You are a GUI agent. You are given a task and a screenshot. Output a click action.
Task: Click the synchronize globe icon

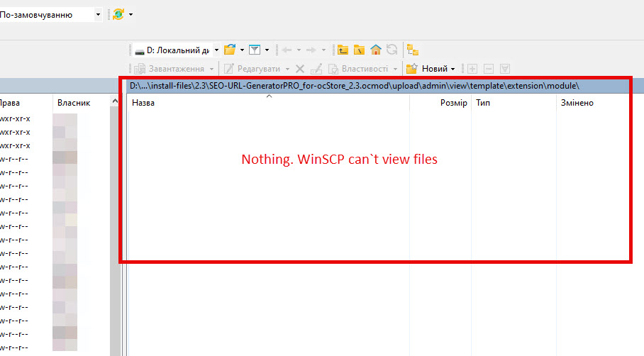click(118, 14)
